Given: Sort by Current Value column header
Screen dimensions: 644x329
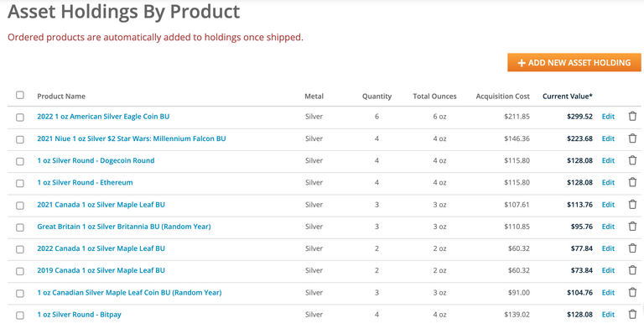Looking at the screenshot, I should (x=567, y=97).
